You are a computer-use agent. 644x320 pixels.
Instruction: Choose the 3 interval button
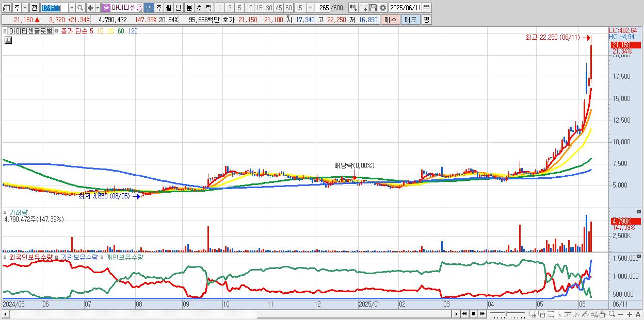click(230, 8)
